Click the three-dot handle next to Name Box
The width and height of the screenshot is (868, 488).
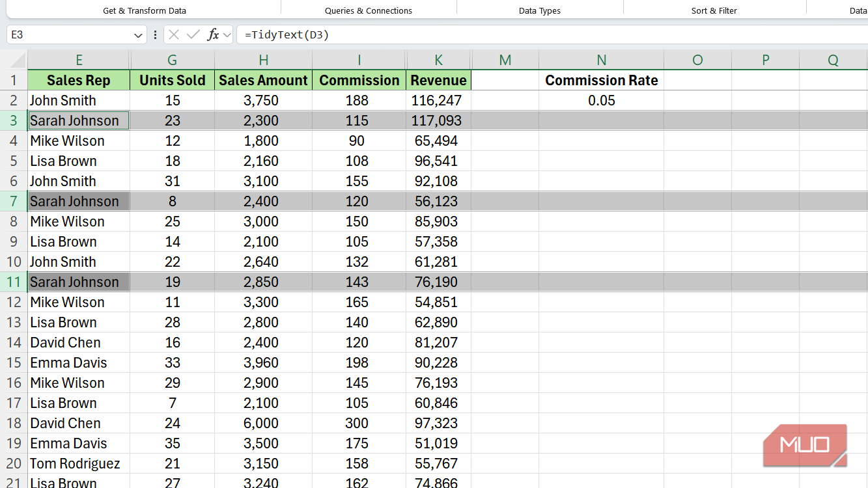tap(155, 35)
